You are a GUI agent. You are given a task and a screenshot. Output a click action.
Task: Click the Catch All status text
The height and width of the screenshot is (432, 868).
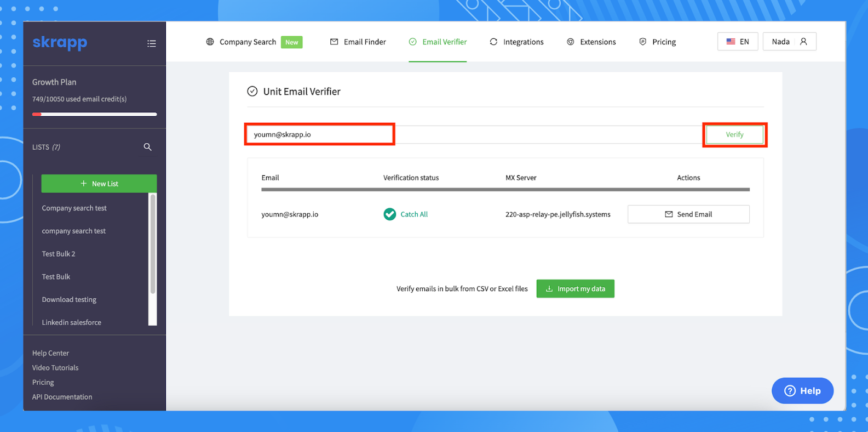(414, 214)
